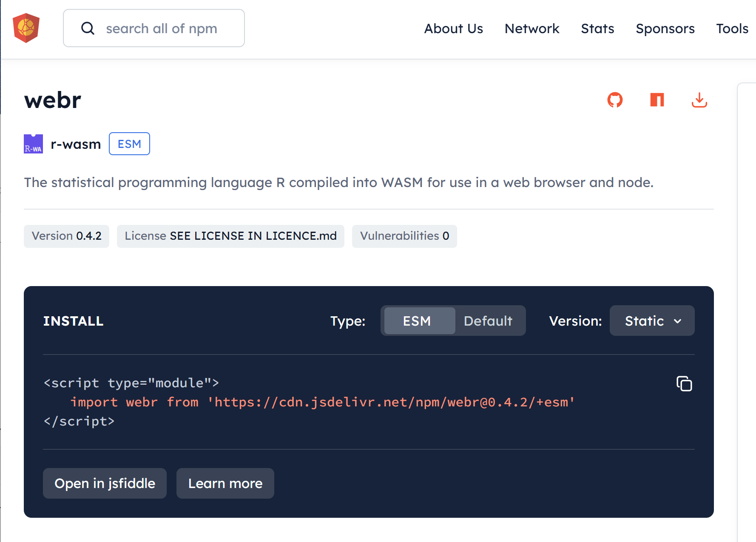Click the r-wasm author avatar
This screenshot has height=542, width=756.
point(33,144)
